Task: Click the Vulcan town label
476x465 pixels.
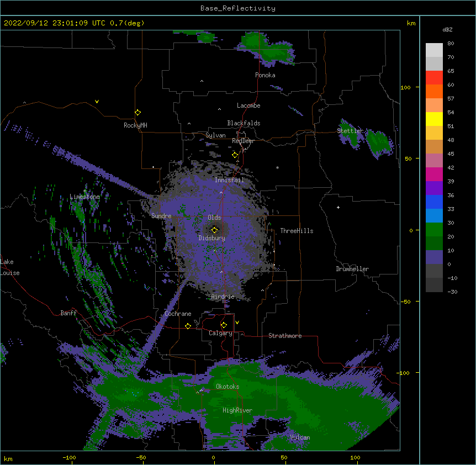Action: pos(300,437)
